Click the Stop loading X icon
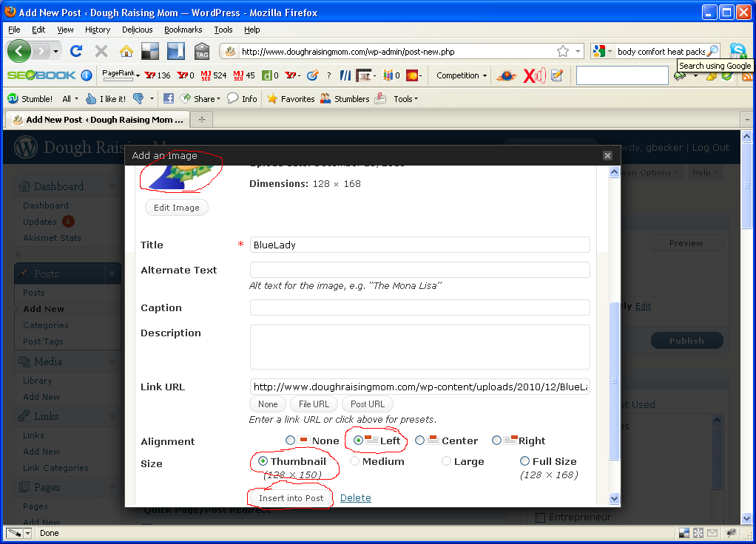Image resolution: width=756 pixels, height=544 pixels. [x=101, y=50]
